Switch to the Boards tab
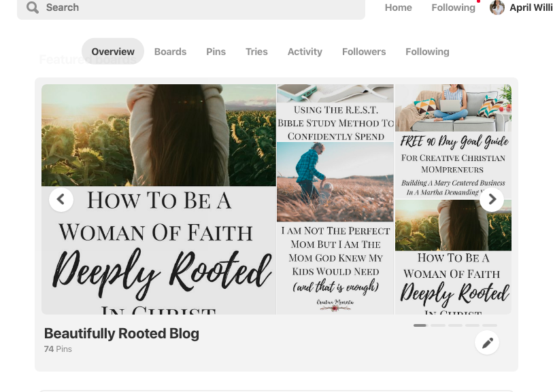 170,52
